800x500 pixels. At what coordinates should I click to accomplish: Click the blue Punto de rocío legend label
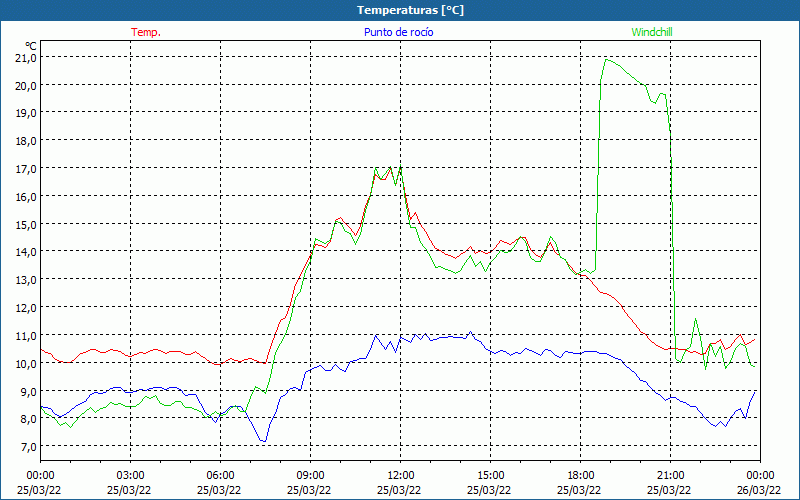pyautogui.click(x=398, y=32)
